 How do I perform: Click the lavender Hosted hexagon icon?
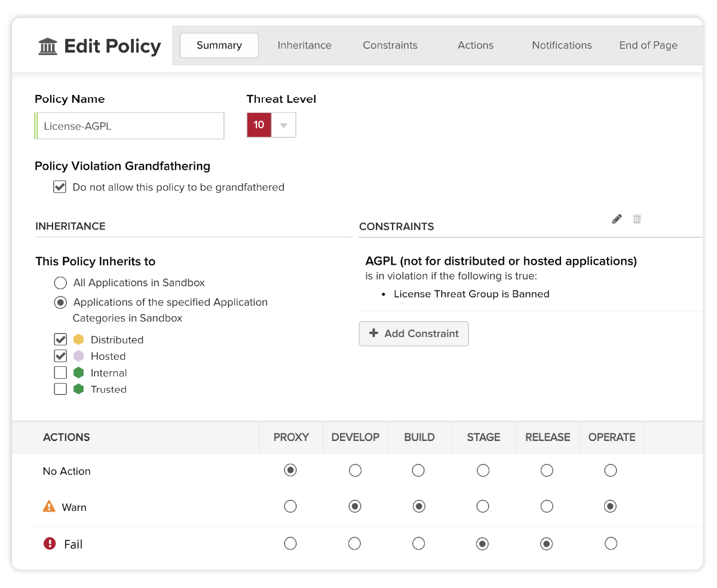tap(78, 356)
